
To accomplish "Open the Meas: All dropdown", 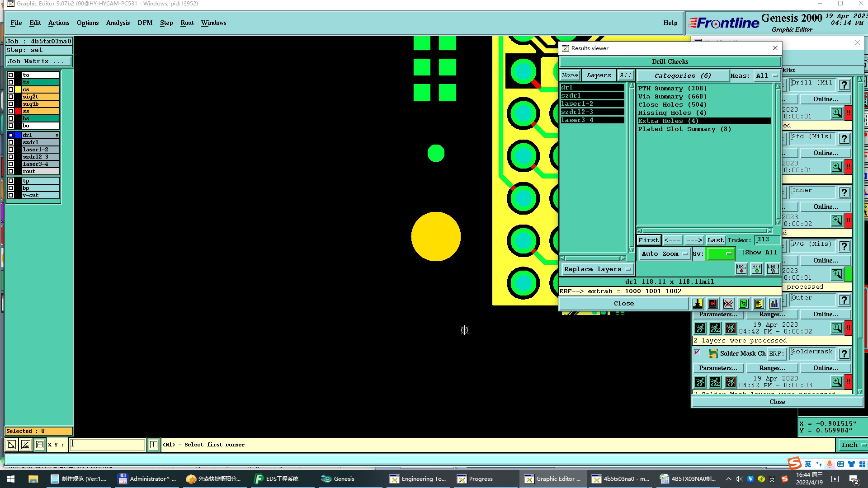I will pos(766,76).
